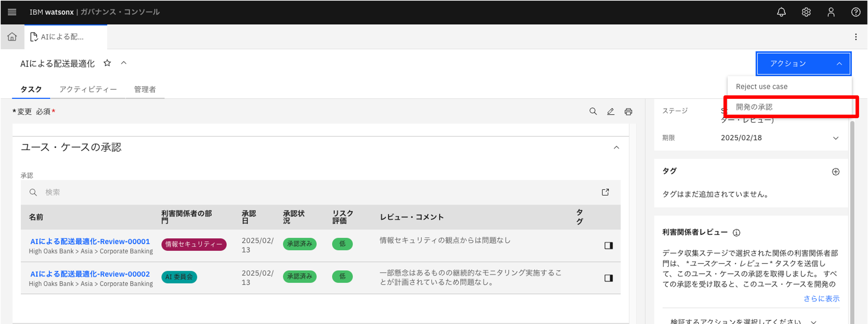Switch to the アクティビティー tab
The height and width of the screenshot is (324, 868).
pyautogui.click(x=88, y=89)
